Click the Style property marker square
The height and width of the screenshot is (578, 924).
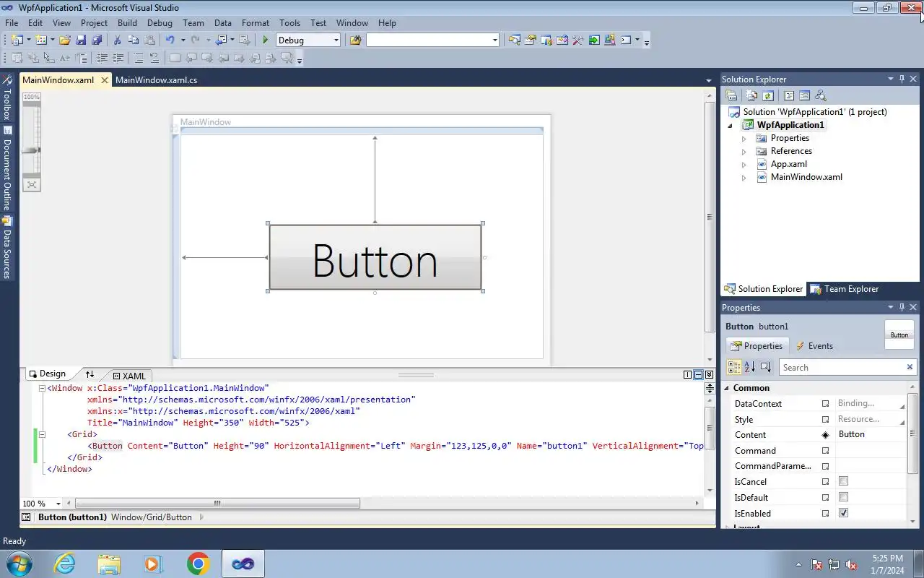tap(826, 419)
